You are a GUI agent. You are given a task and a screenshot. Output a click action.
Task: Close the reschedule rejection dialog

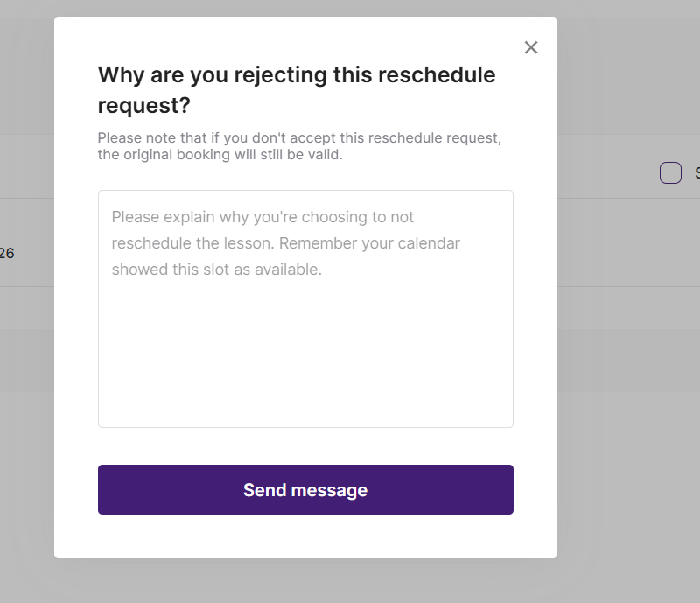pyautogui.click(x=531, y=47)
